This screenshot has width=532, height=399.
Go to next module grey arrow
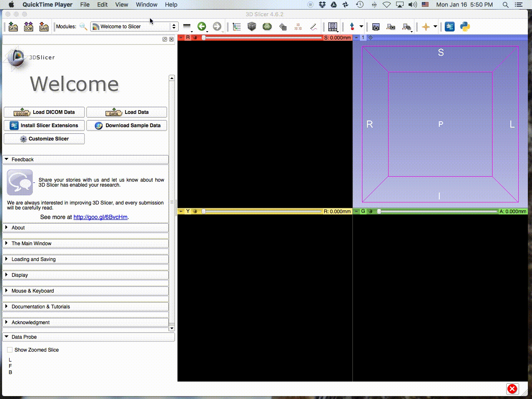pos(217,27)
